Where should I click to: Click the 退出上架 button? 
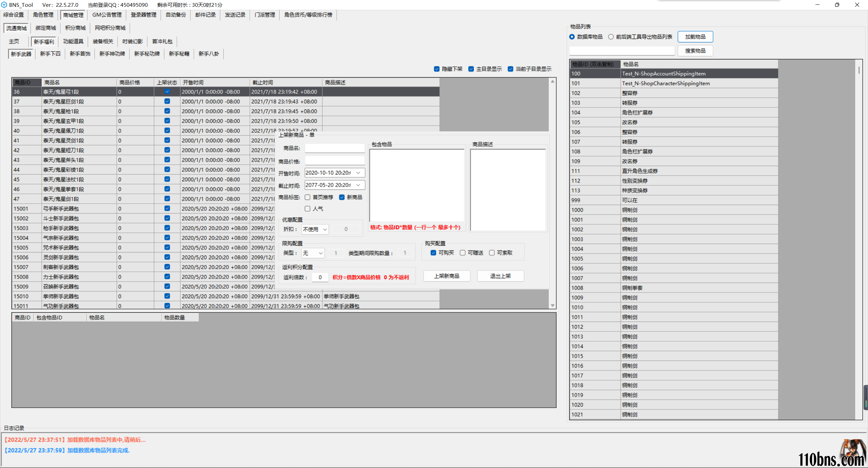[x=500, y=276]
